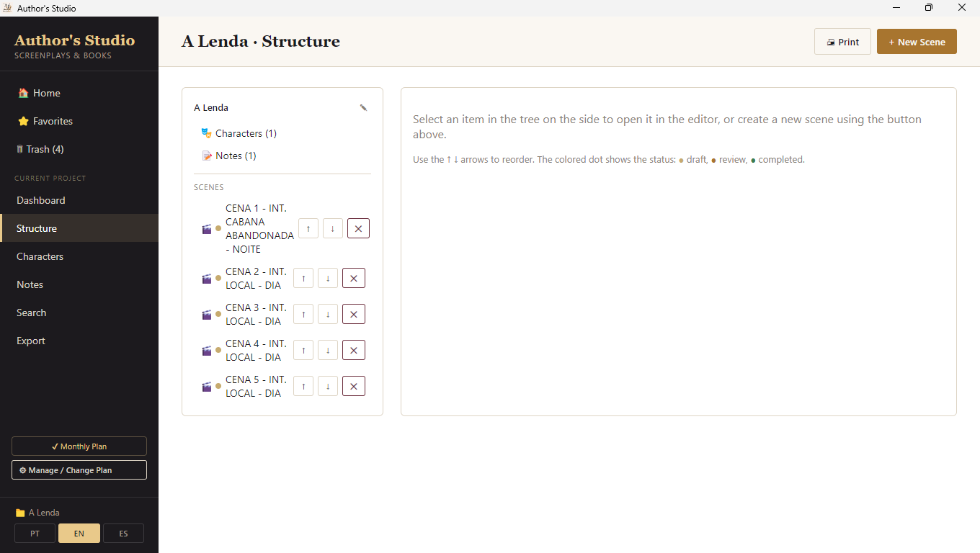Click the pencil edit icon beside A Lenda
The width and height of the screenshot is (980, 553).
pyautogui.click(x=363, y=108)
